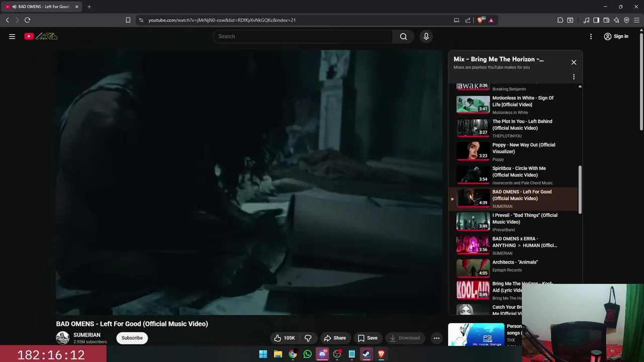Open the browser main hamburger menu
644x362 pixels.
coord(636,20)
